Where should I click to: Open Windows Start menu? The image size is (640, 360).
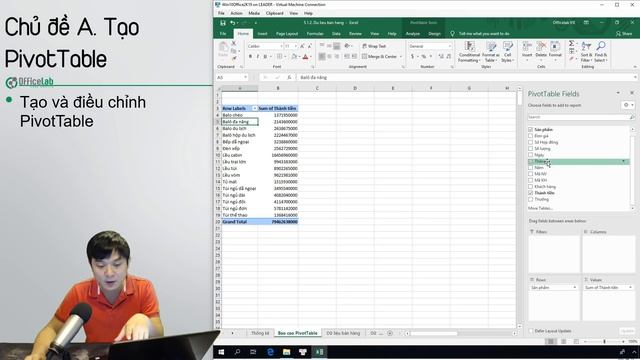tap(221, 352)
